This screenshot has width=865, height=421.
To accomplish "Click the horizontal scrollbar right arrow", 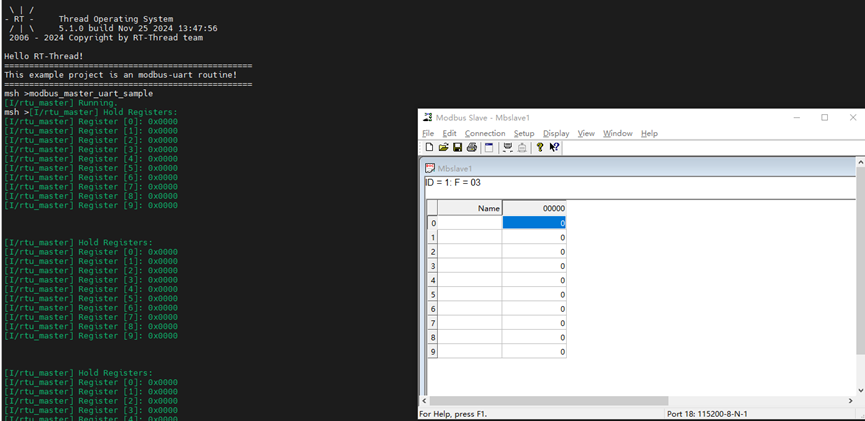I will click(x=850, y=401).
